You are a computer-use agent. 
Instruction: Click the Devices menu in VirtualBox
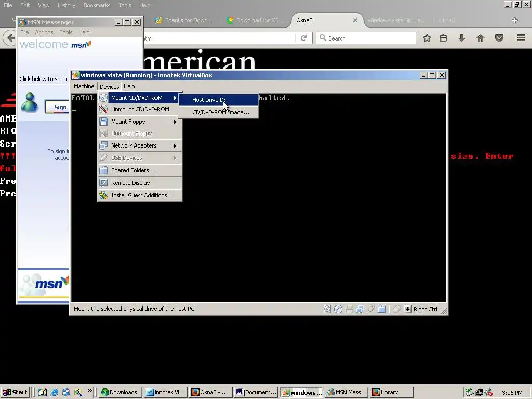[109, 87]
